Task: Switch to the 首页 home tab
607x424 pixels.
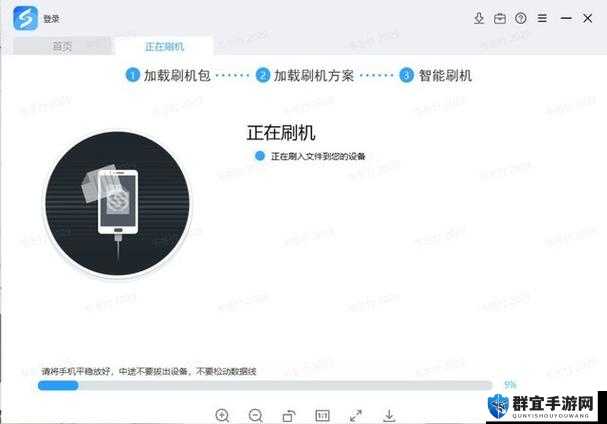Action: tap(62, 46)
